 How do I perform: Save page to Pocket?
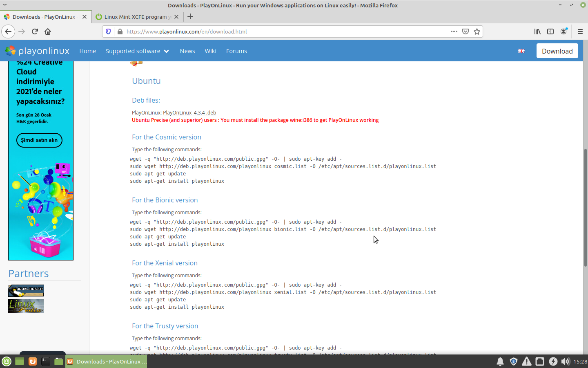[x=465, y=31]
